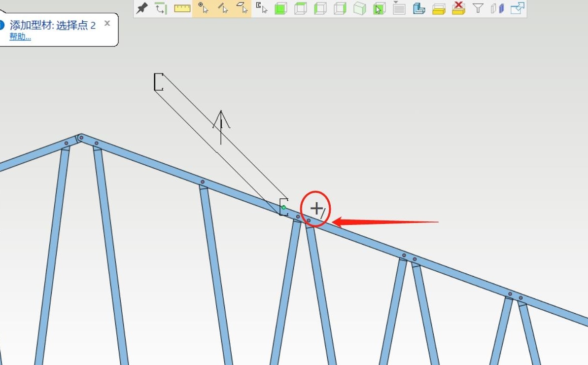Toggle the point selection filter

point(203,8)
